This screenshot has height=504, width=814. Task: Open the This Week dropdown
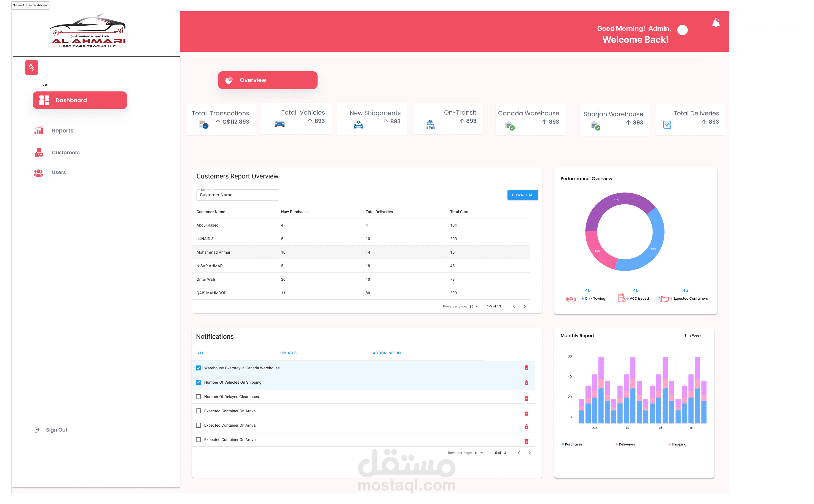point(695,335)
